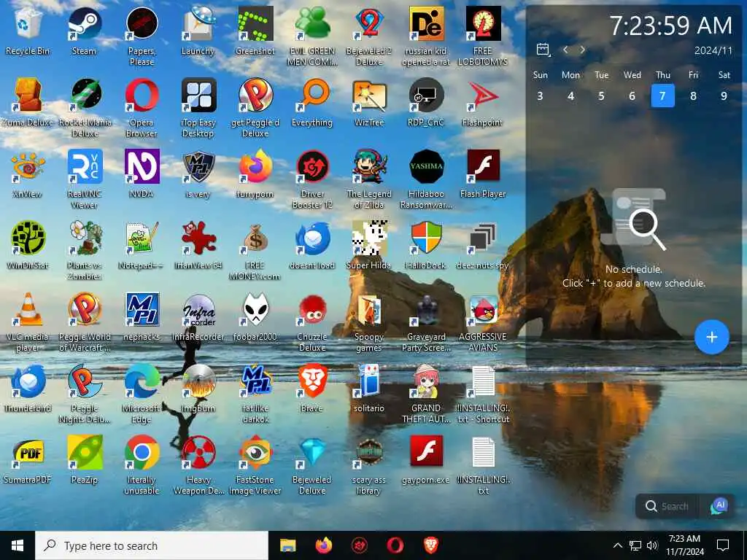The height and width of the screenshot is (560, 747).
Task: Open File Explorer from the taskbar
Action: click(287, 545)
